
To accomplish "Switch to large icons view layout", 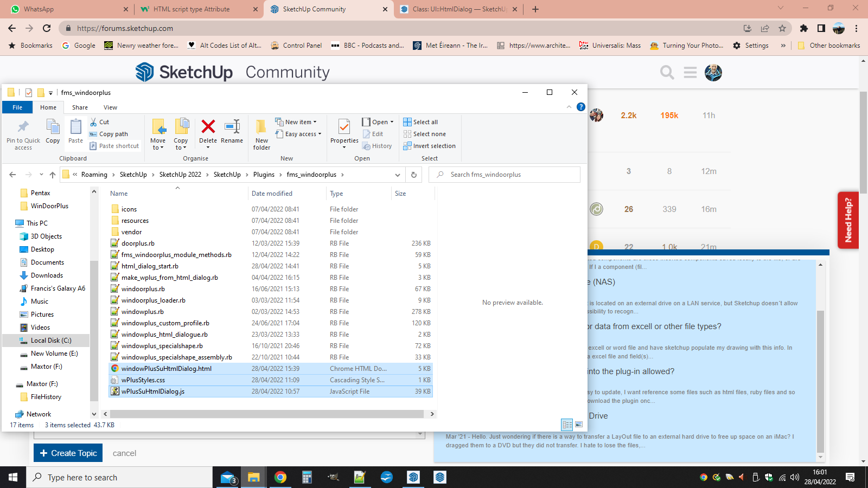I will 579,425.
